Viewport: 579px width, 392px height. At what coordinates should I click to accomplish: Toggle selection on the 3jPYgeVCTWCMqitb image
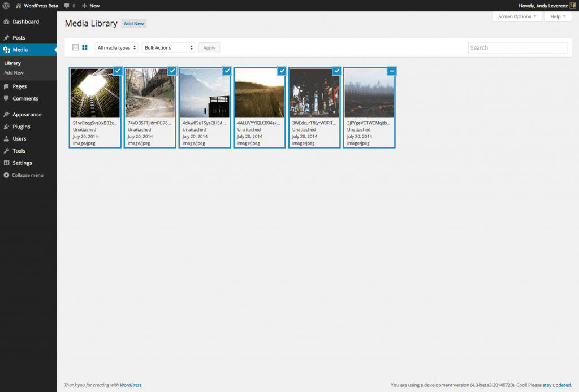[x=391, y=71]
